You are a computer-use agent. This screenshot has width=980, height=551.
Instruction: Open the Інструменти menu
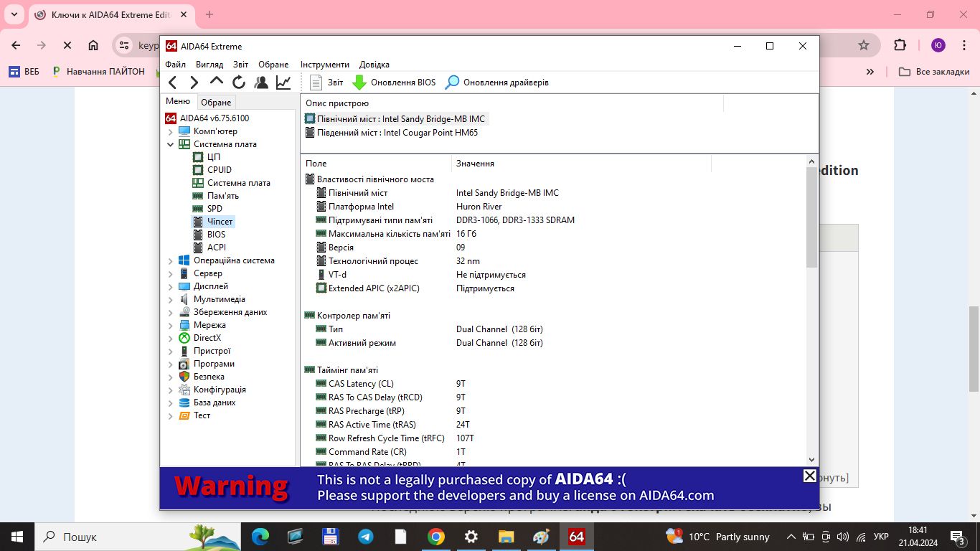(325, 65)
